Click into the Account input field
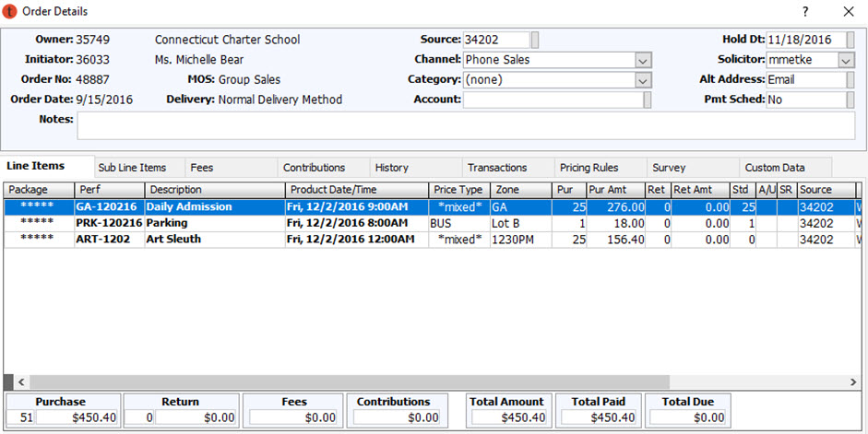Screen dimensions: 868x434 coord(553,100)
